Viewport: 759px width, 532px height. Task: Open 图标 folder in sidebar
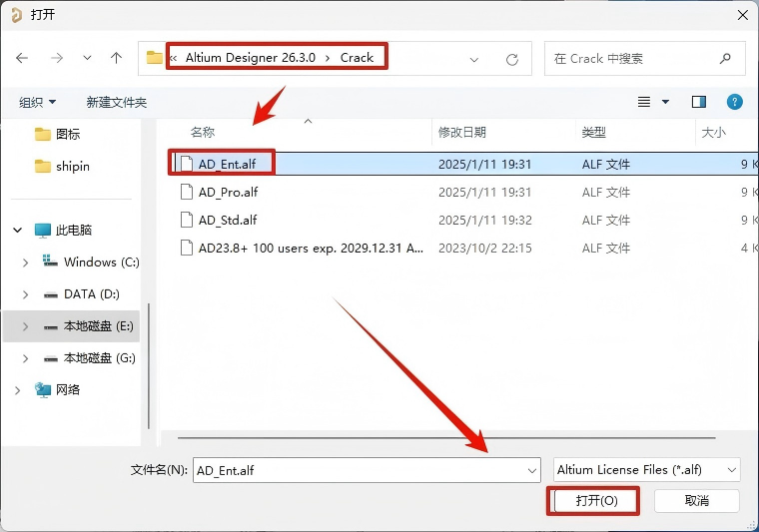coord(58,134)
